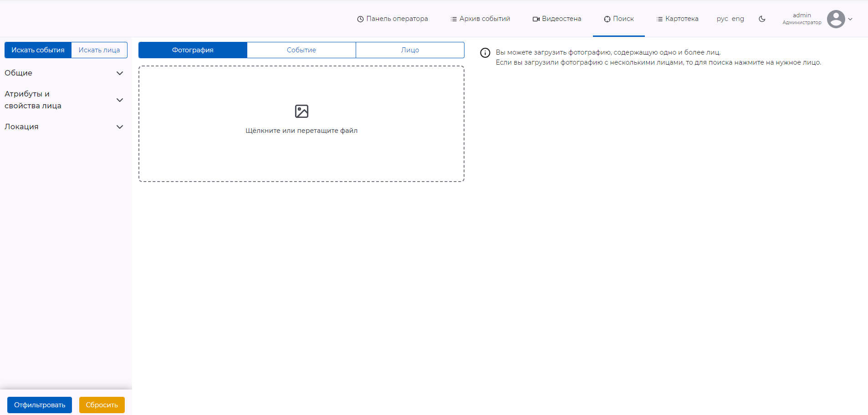Switch the language to eng

tap(738, 19)
